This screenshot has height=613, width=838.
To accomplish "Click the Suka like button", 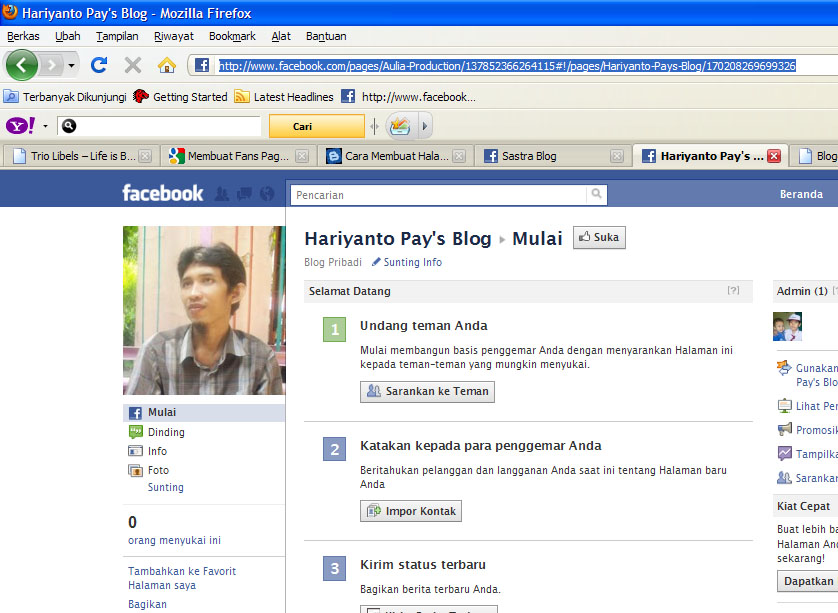I will [x=599, y=237].
